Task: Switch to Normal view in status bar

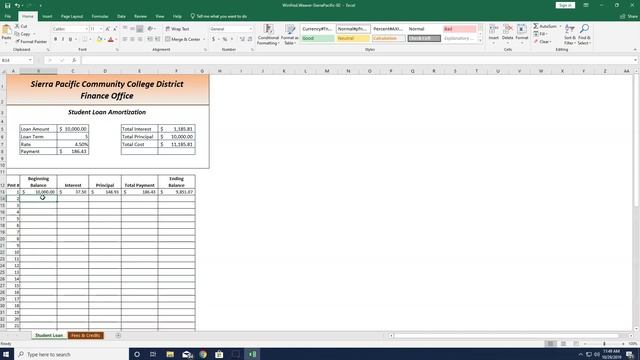Action: point(551,344)
